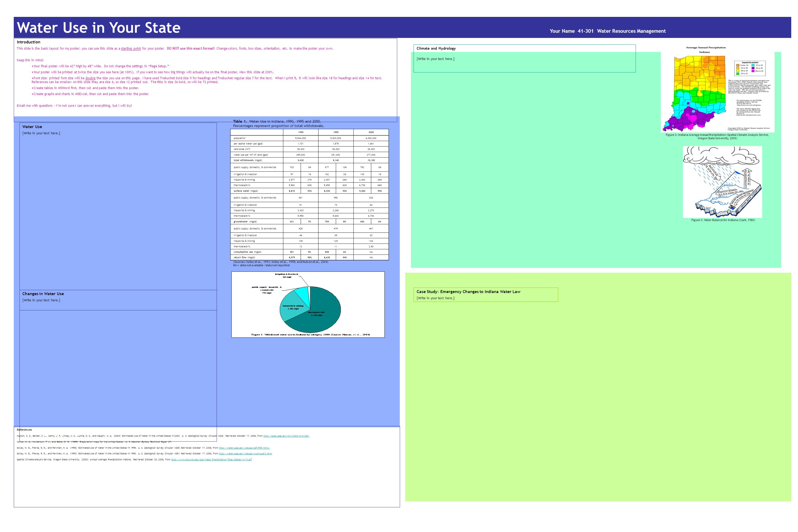Click the 'total withdrawals (mgpd)' row label
Image resolution: width=798 pixels, height=532 pixels.
[x=248, y=160]
